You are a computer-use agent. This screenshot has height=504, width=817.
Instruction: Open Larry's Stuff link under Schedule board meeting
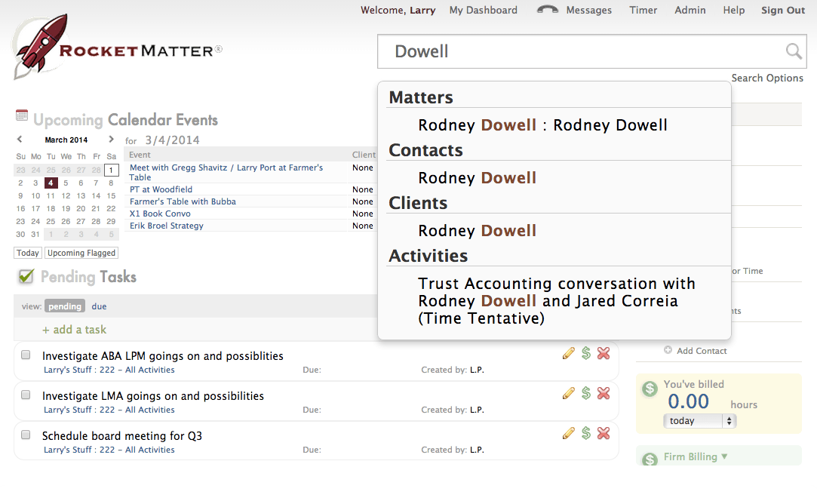(x=109, y=450)
